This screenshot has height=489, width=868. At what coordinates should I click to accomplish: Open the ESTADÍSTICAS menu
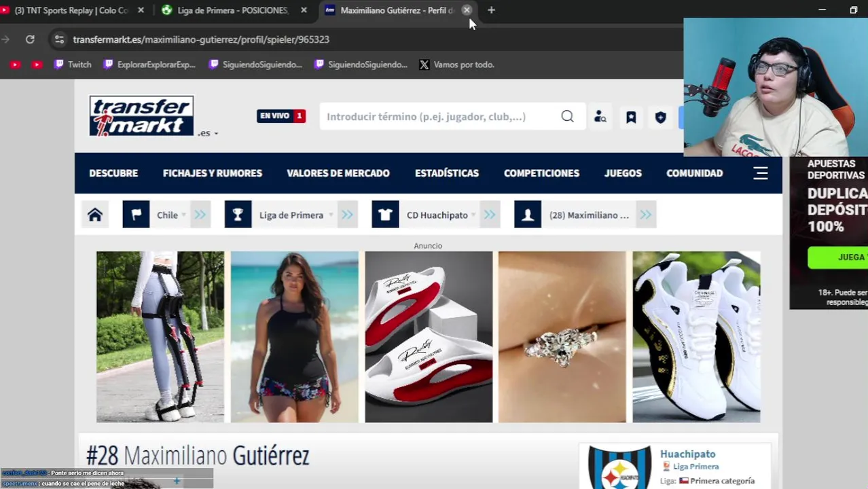[447, 173]
